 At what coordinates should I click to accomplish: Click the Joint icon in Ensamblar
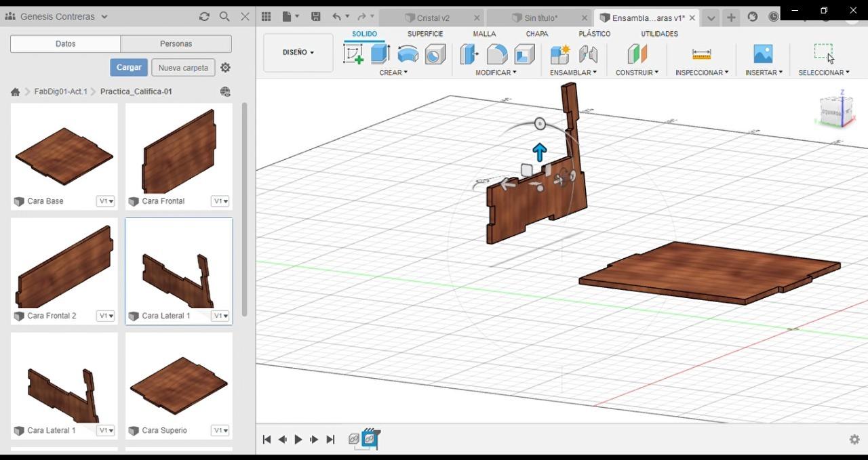point(588,54)
